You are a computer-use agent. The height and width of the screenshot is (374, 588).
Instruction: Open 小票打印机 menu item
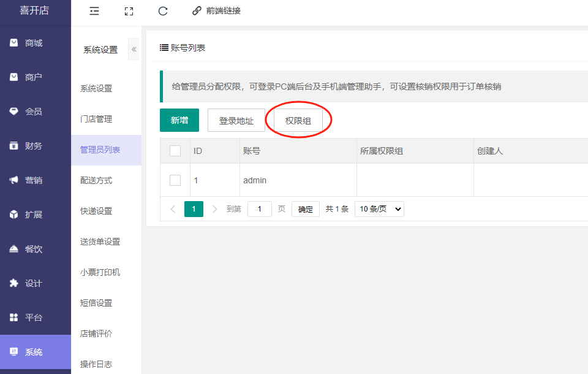[x=100, y=272]
